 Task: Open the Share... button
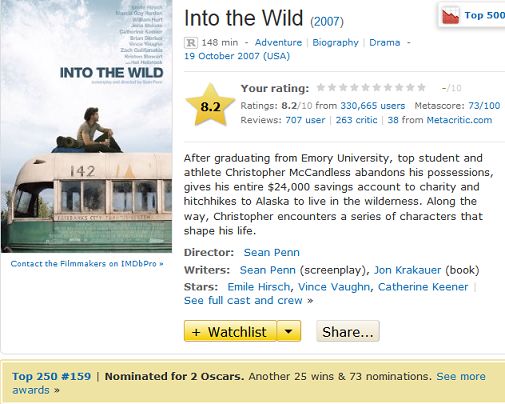348,331
